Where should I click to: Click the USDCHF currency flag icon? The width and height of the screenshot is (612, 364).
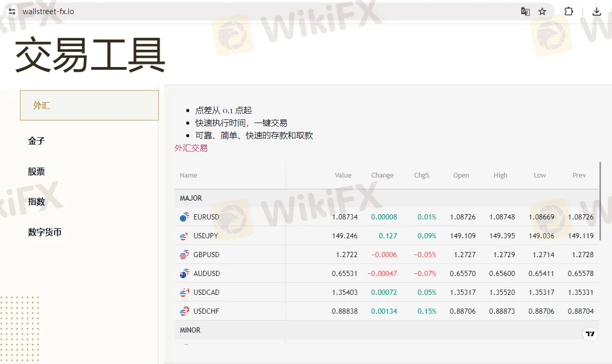point(184,311)
